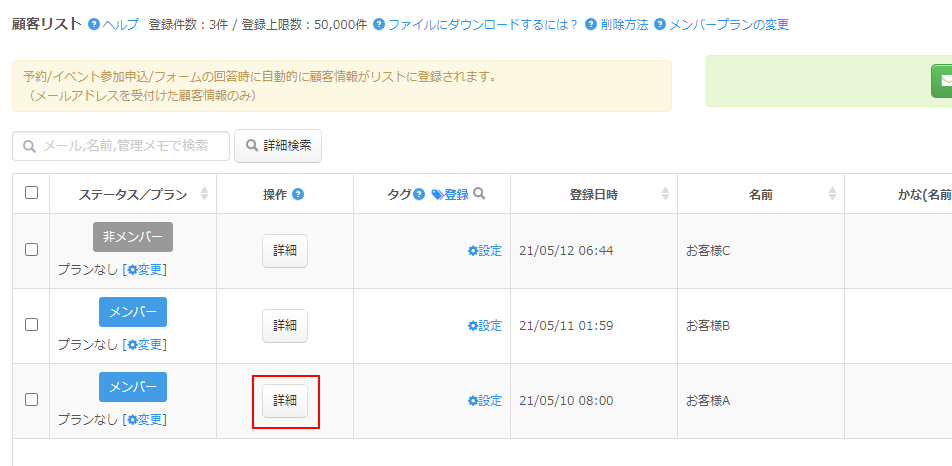Viewport: 952px width, 466px height.
Task: Open 詳細 for お客様A
Action: click(285, 400)
